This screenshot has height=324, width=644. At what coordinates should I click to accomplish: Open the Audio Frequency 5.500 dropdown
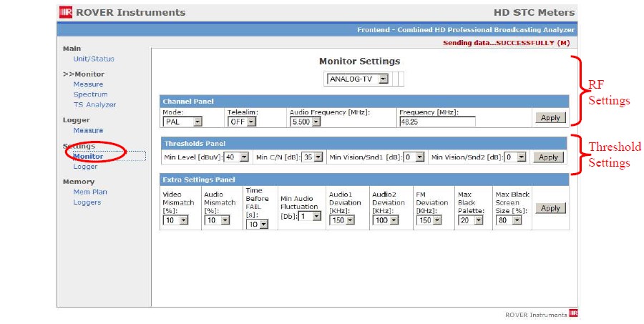(305, 122)
